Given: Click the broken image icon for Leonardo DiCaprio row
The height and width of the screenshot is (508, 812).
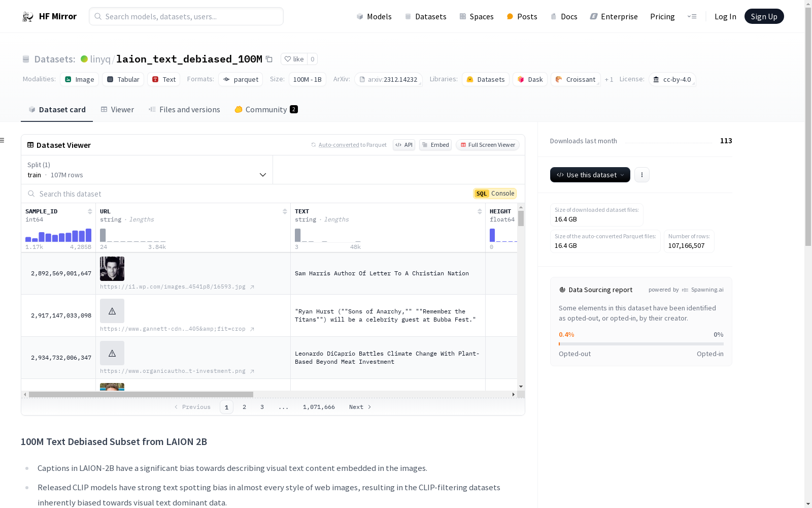Looking at the screenshot, I should pyautogui.click(x=112, y=353).
